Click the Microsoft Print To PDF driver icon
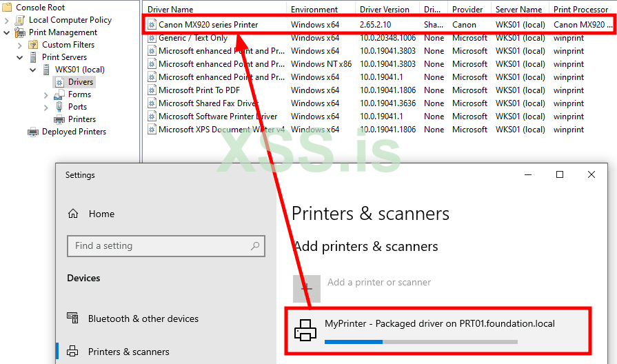The height and width of the screenshot is (364, 617). pyautogui.click(x=152, y=90)
